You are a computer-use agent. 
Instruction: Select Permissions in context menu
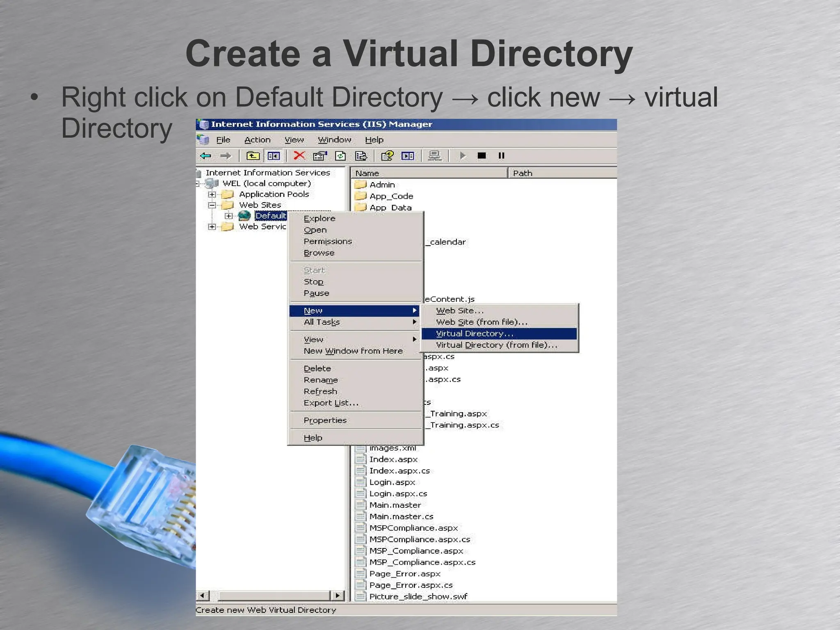point(355,241)
